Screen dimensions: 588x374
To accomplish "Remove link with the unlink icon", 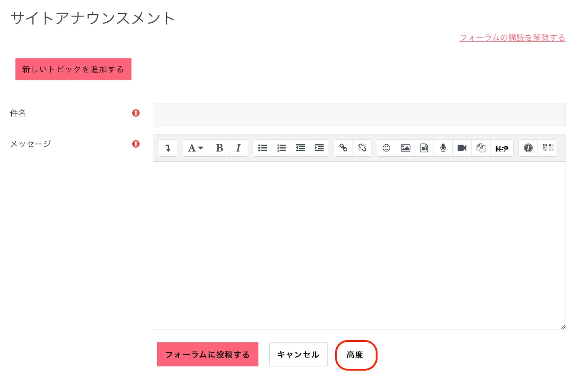I will (x=362, y=148).
